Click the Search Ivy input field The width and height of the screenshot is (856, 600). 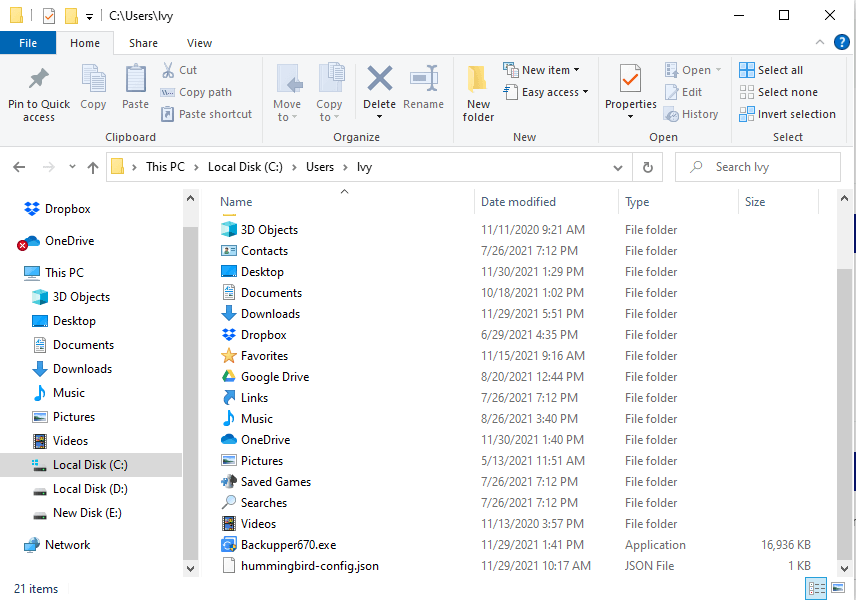(758, 167)
